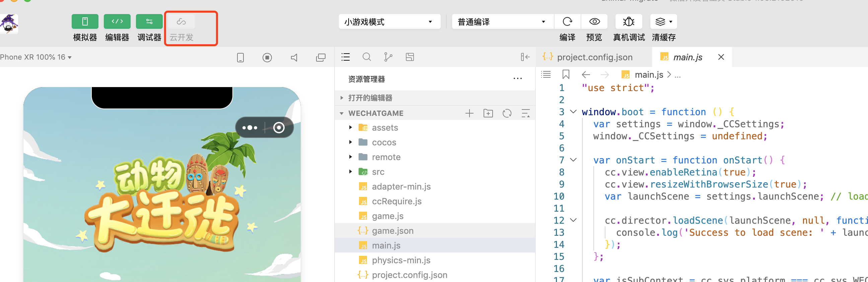Open ccRequire.js file
Screen dimensions: 868x282
pos(435,202)
